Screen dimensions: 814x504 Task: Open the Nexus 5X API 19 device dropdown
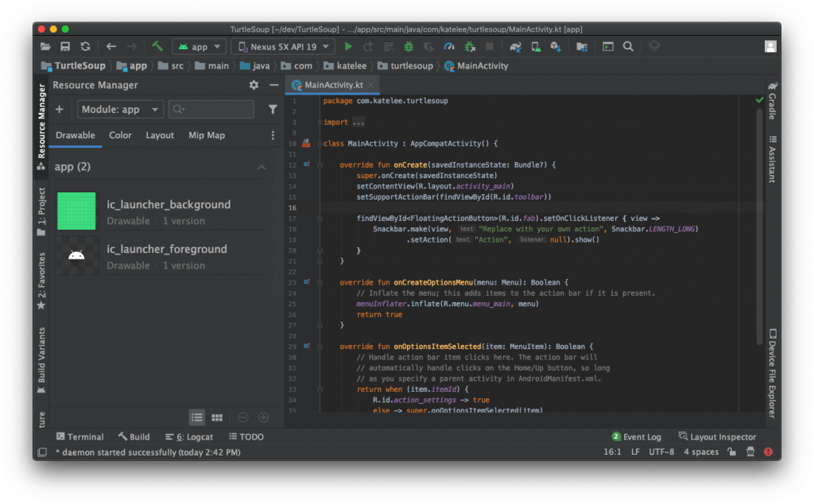point(283,47)
